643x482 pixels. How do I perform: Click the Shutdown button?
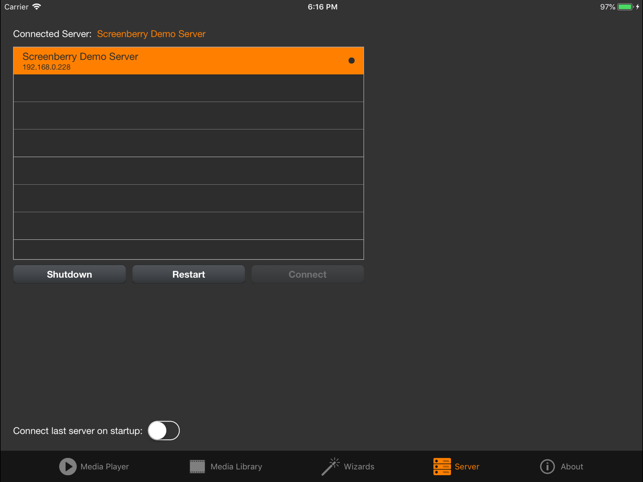pyautogui.click(x=69, y=274)
